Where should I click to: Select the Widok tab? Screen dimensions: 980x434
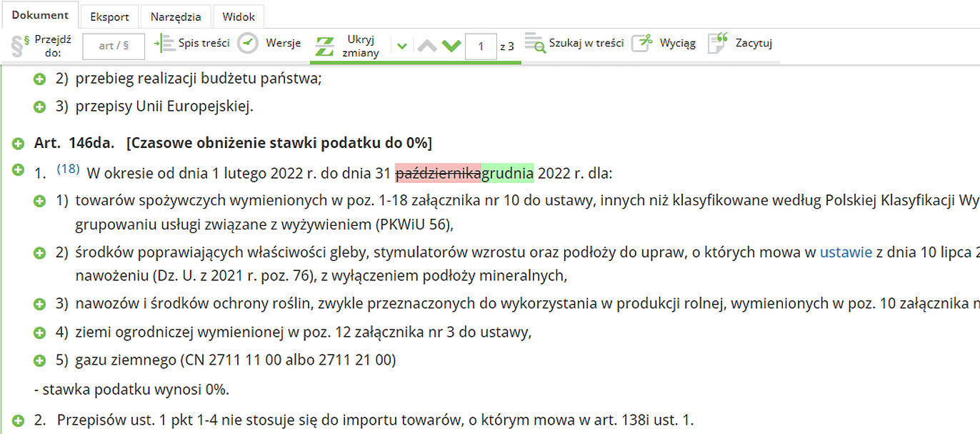click(239, 16)
